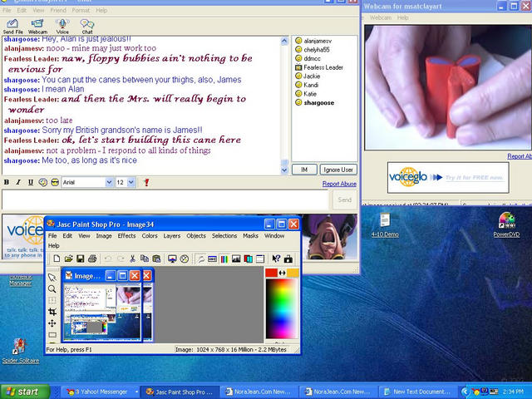The width and height of the screenshot is (532, 399).
Task: Open Colors menu in Paint Shop Pro
Action: tap(150, 236)
